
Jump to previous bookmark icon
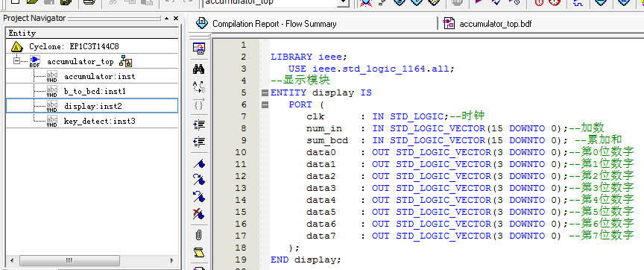(199, 197)
